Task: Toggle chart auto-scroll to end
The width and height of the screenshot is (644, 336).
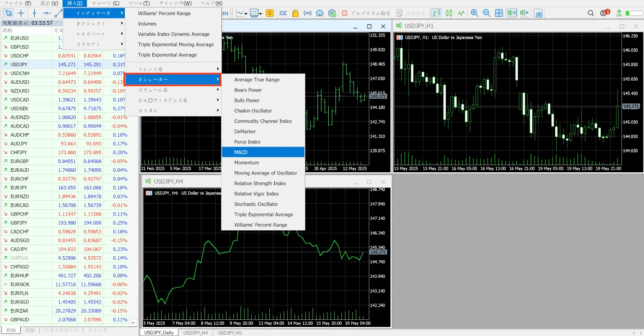Action: (x=512, y=13)
